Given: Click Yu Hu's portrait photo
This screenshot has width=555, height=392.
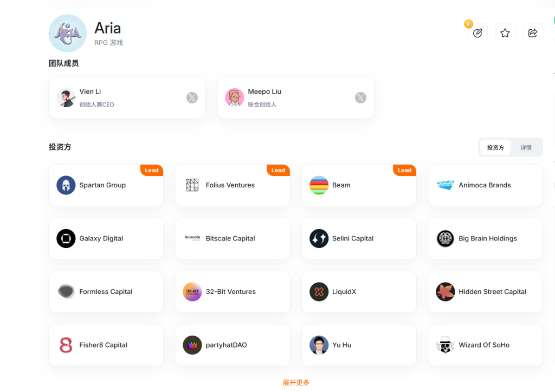Looking at the screenshot, I should (319, 345).
